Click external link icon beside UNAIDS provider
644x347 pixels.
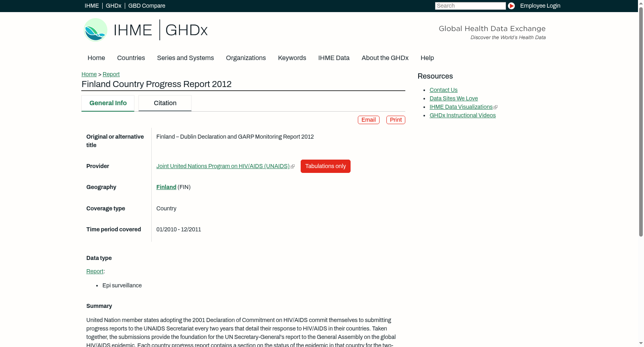point(293,166)
